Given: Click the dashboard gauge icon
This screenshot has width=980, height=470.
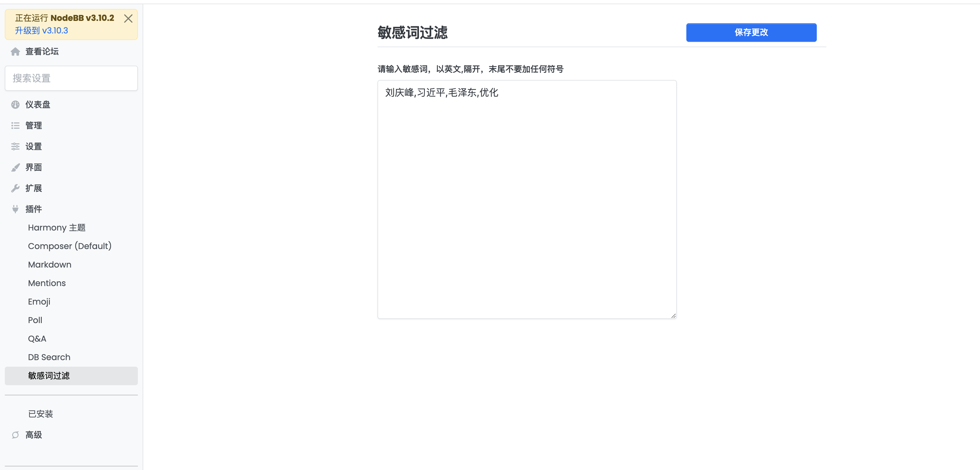Looking at the screenshot, I should coord(15,105).
